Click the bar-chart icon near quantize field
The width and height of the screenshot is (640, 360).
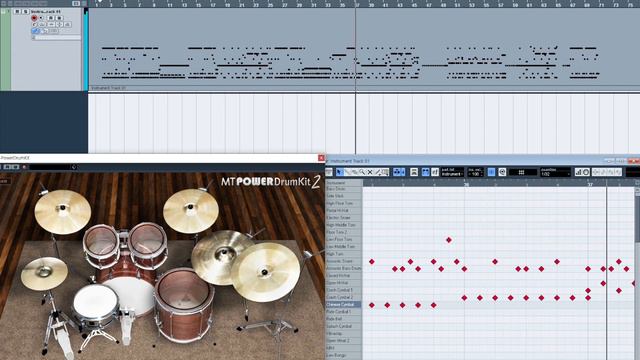578,172
